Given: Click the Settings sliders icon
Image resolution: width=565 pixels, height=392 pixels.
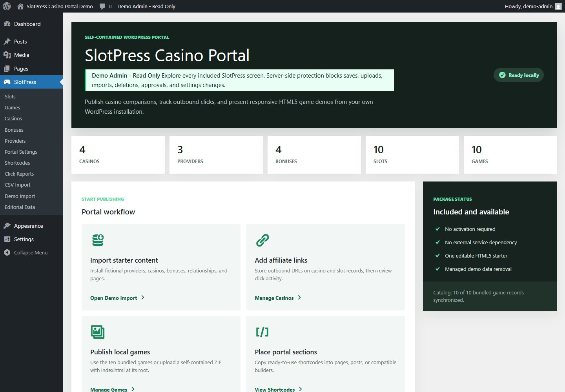Looking at the screenshot, I should 7,239.
